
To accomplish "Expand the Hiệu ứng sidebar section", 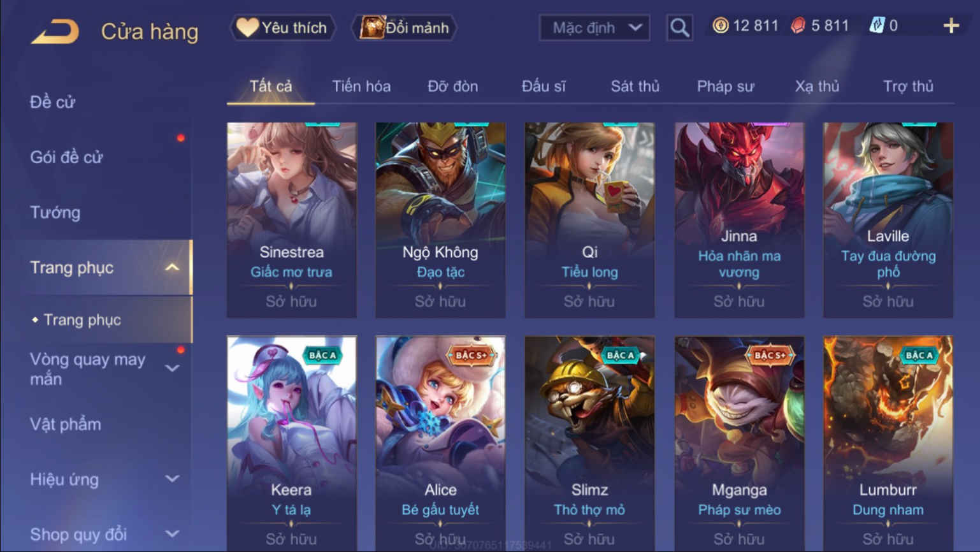I will pyautogui.click(x=172, y=479).
